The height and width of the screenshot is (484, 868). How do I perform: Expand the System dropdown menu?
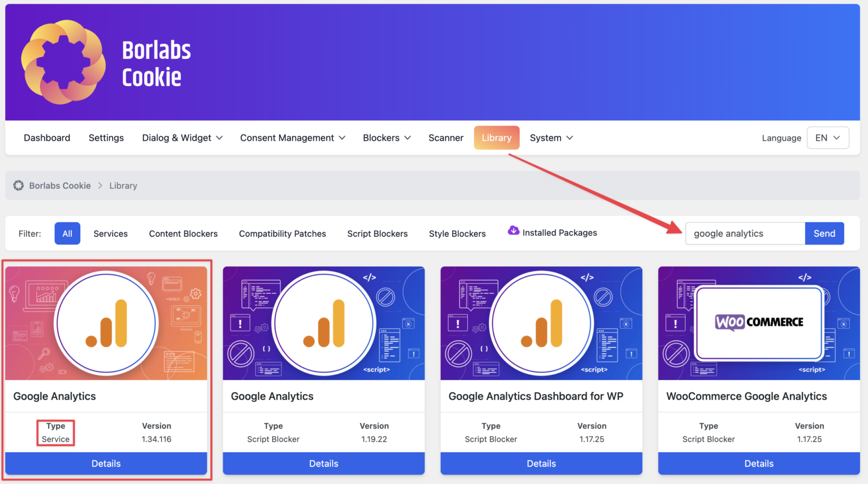[x=552, y=138]
